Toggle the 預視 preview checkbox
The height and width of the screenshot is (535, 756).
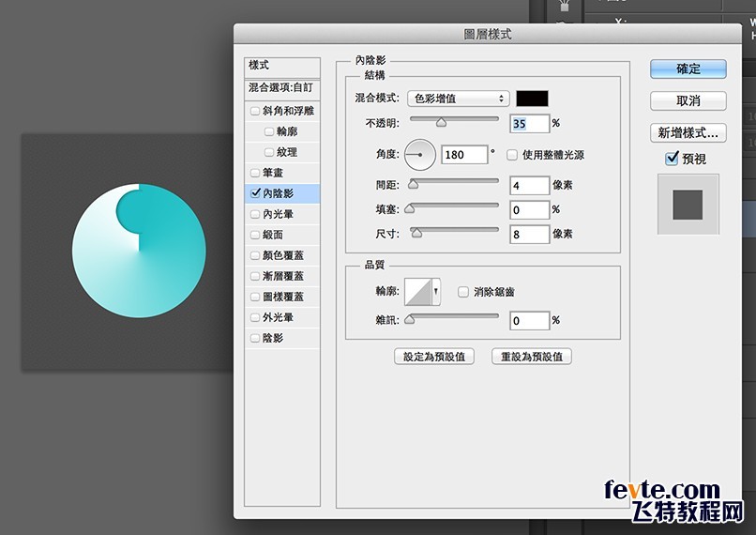point(672,159)
